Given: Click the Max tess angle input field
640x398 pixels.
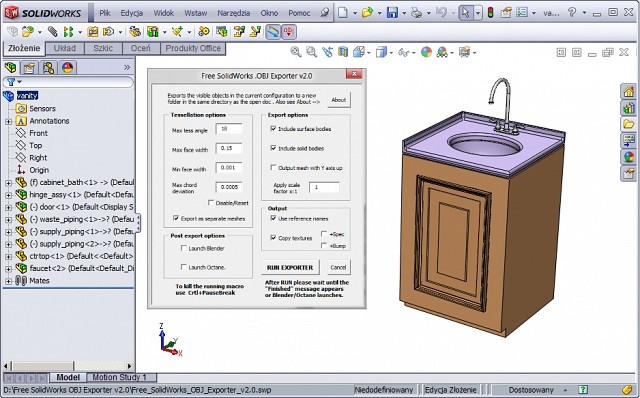Looking at the screenshot, I should [x=229, y=129].
